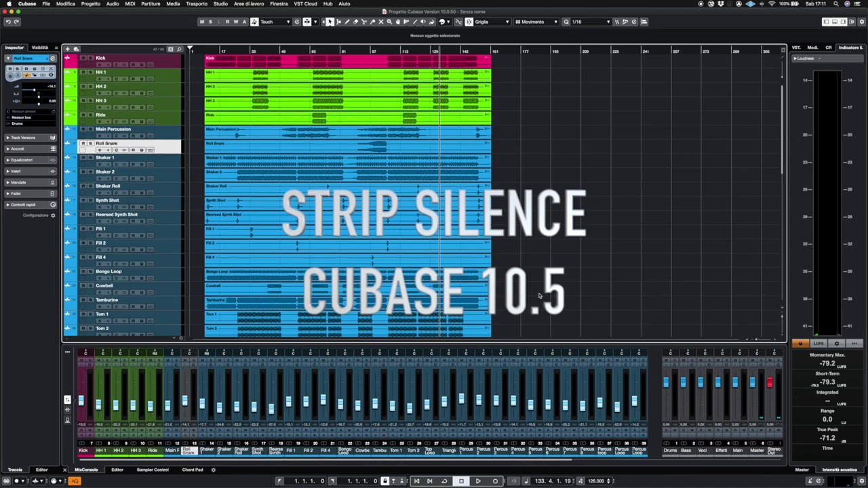Select the Erase tool
This screenshot has width=868, height=488.
355,22
